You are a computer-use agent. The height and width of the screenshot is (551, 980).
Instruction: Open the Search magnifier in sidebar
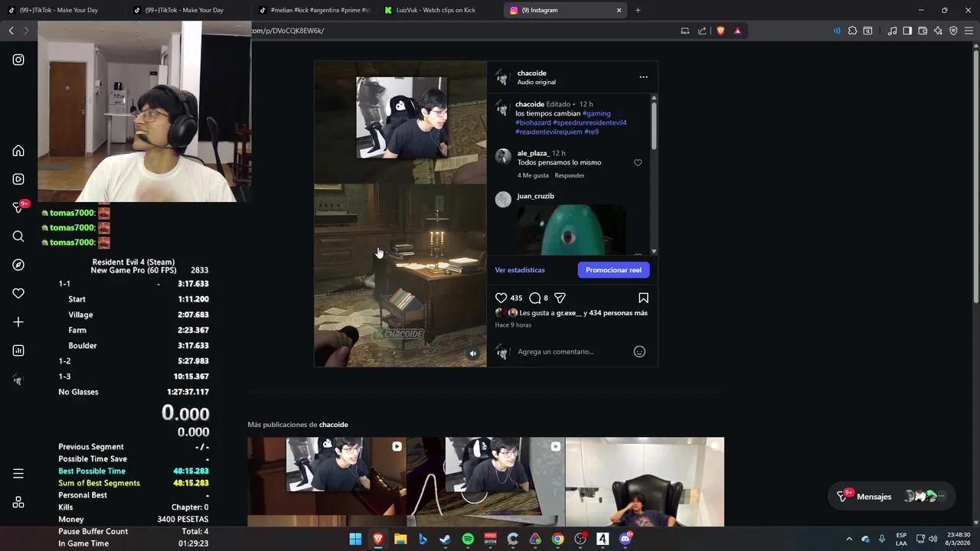(x=18, y=236)
